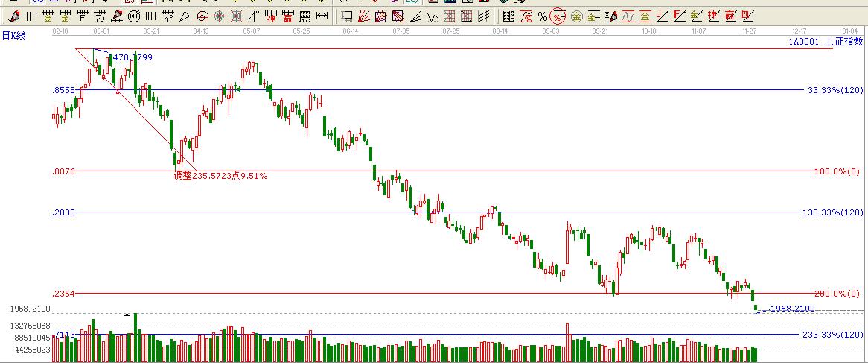Select the horizontal width-measure arrows tool
Viewport: 868px width, 363px height.
click(321, 16)
